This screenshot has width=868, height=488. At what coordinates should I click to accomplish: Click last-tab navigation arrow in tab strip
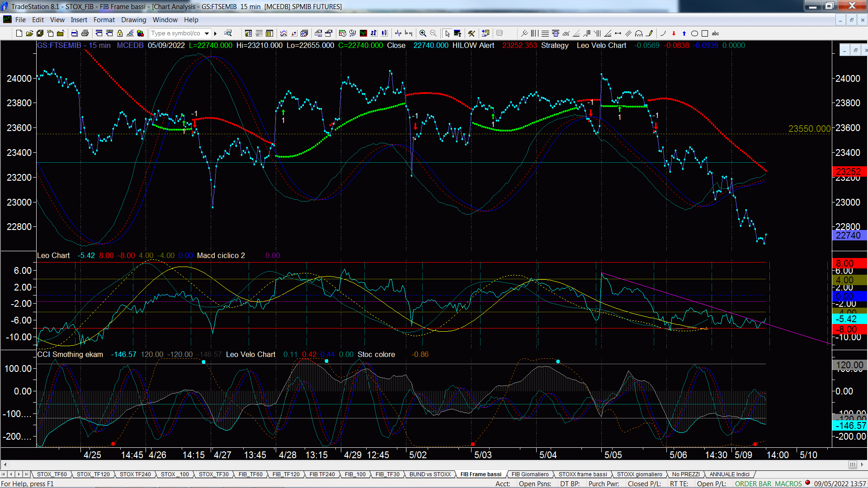pos(27,474)
